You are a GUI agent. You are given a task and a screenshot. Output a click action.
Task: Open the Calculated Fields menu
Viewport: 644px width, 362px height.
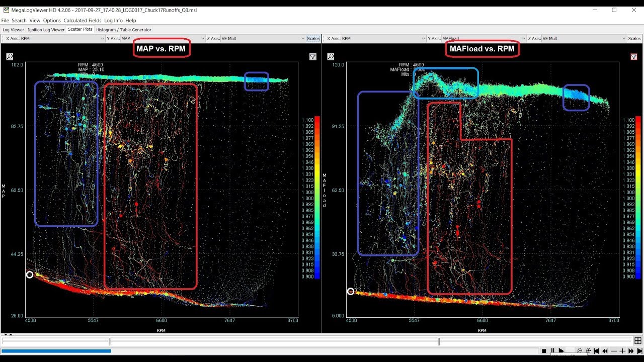83,21
